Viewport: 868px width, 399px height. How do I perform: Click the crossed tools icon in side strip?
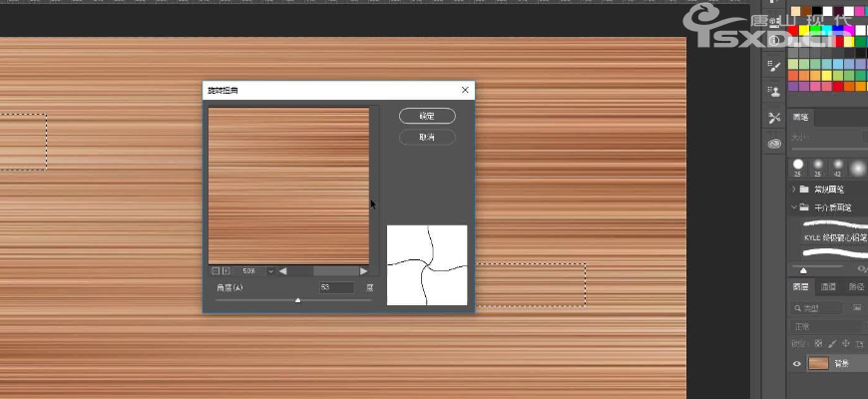click(774, 118)
